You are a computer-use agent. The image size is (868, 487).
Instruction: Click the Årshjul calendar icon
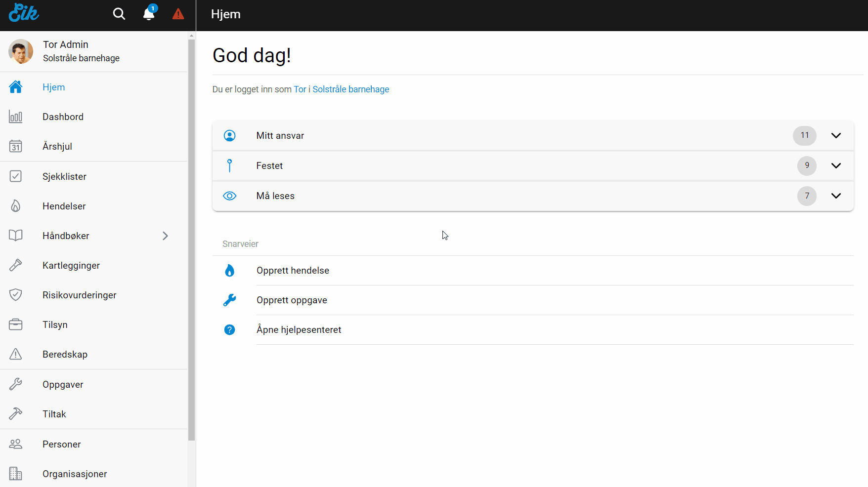[x=16, y=147]
